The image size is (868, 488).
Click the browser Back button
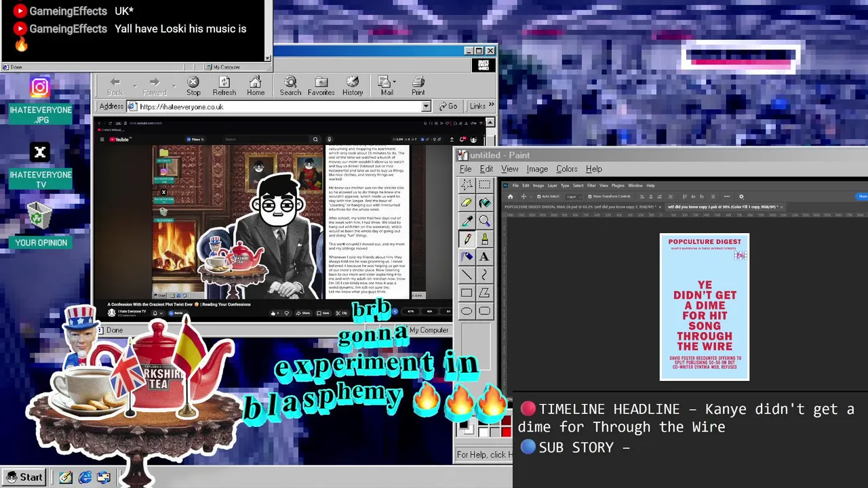click(x=115, y=86)
